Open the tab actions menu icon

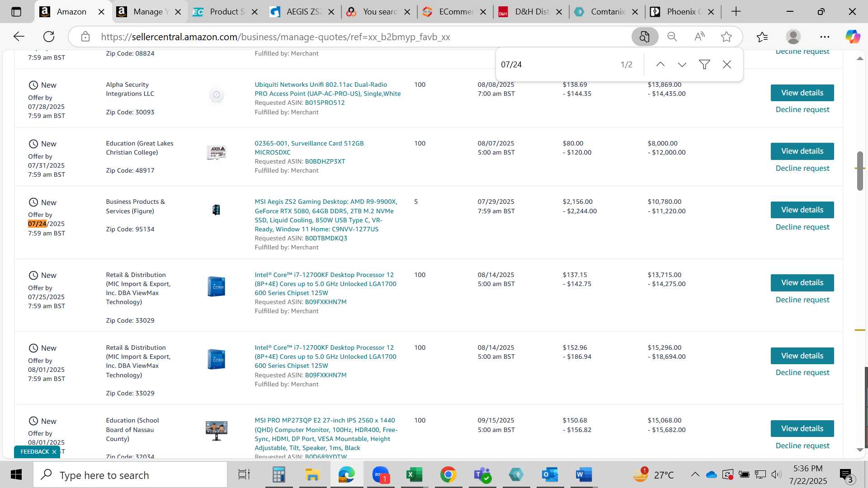tap(16, 12)
